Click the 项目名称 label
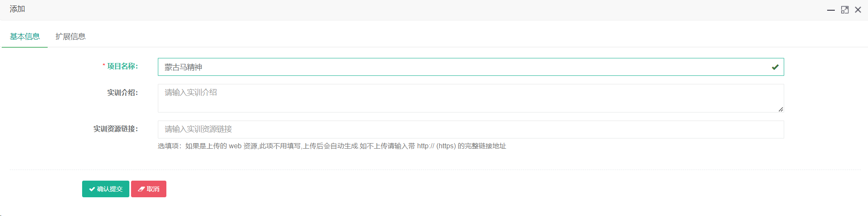 coord(123,66)
